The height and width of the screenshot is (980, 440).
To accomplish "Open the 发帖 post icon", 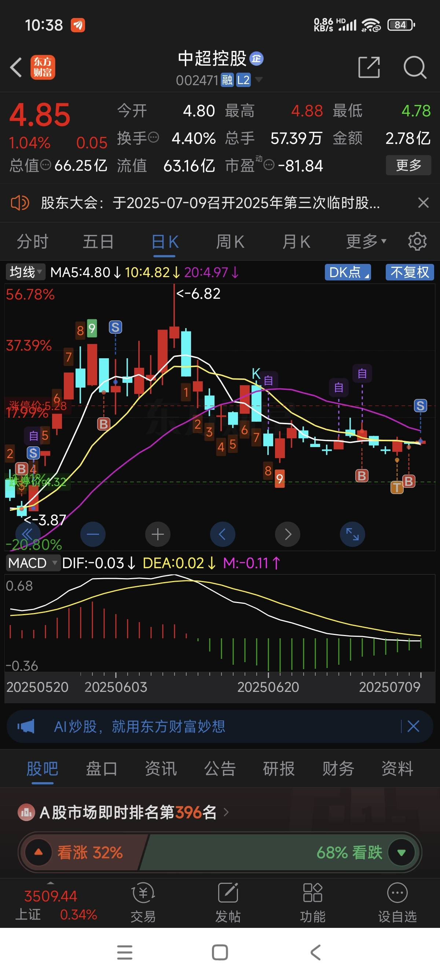I will [228, 903].
